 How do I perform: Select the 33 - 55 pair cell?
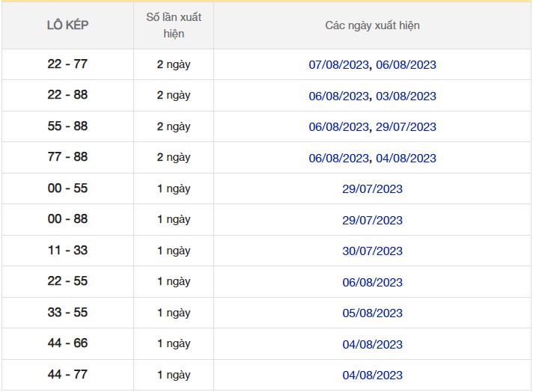(x=67, y=313)
